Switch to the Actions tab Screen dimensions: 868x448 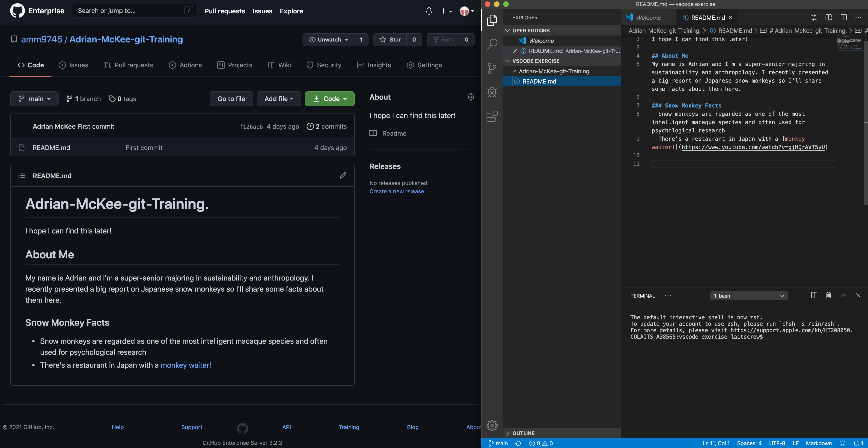click(x=185, y=65)
